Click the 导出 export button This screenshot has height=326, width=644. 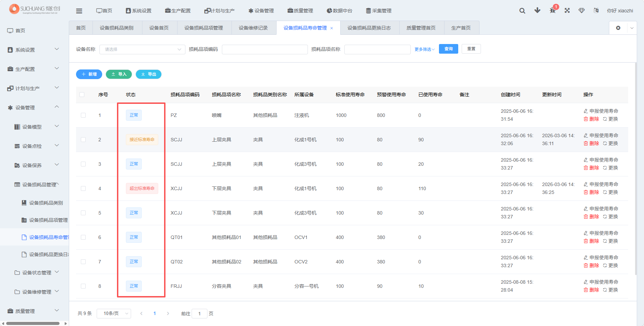[149, 74]
